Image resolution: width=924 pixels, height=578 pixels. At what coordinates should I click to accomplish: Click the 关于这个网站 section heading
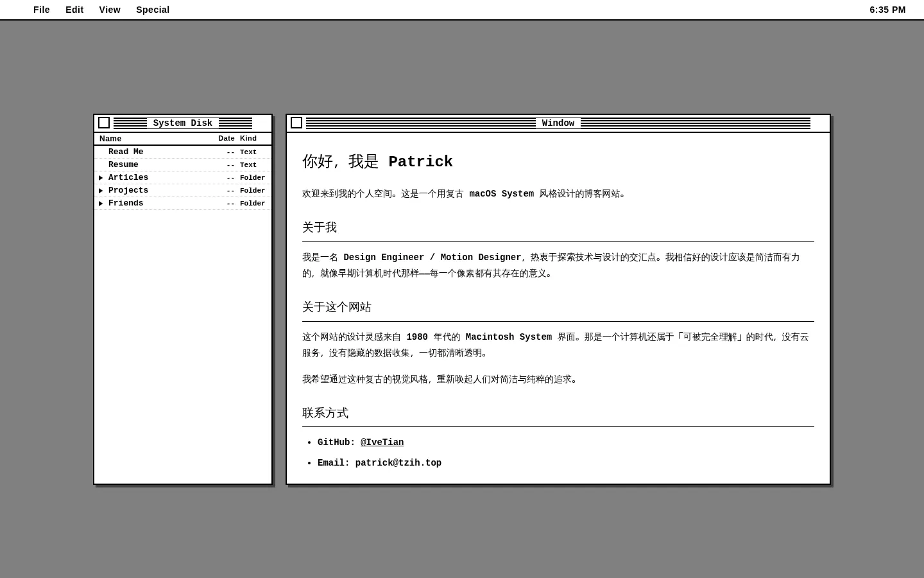tap(337, 307)
